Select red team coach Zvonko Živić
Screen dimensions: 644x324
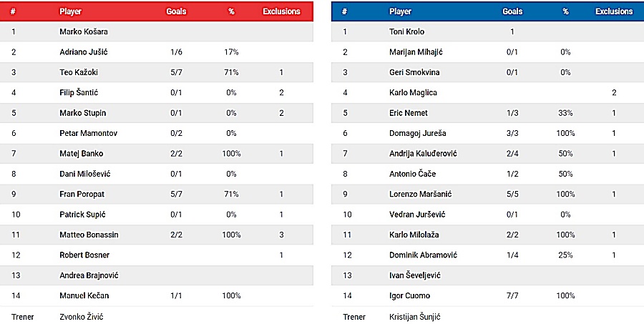(x=82, y=315)
